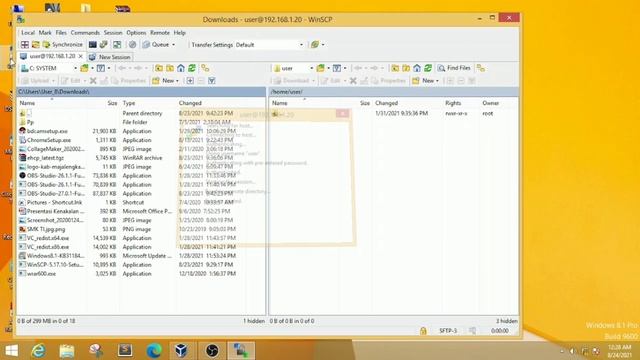Click the padlock encryption icon in status bar
Screen dimensions: 640x360
423,331
